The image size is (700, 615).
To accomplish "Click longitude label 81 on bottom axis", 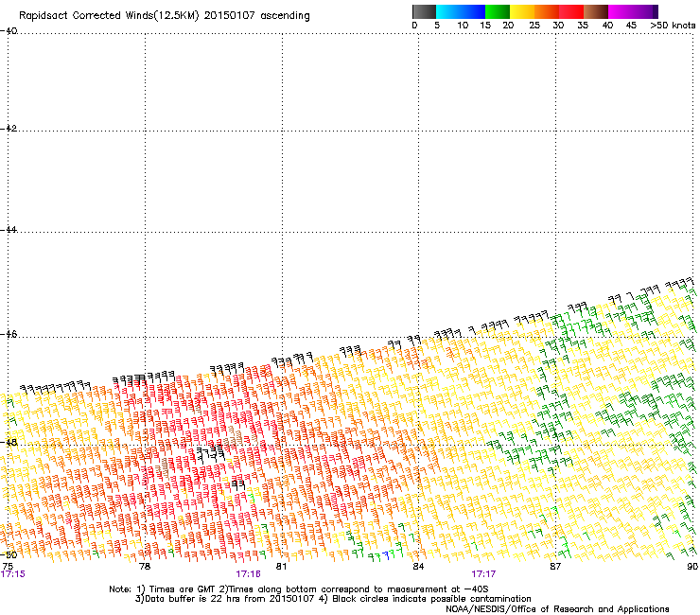I will (281, 567).
